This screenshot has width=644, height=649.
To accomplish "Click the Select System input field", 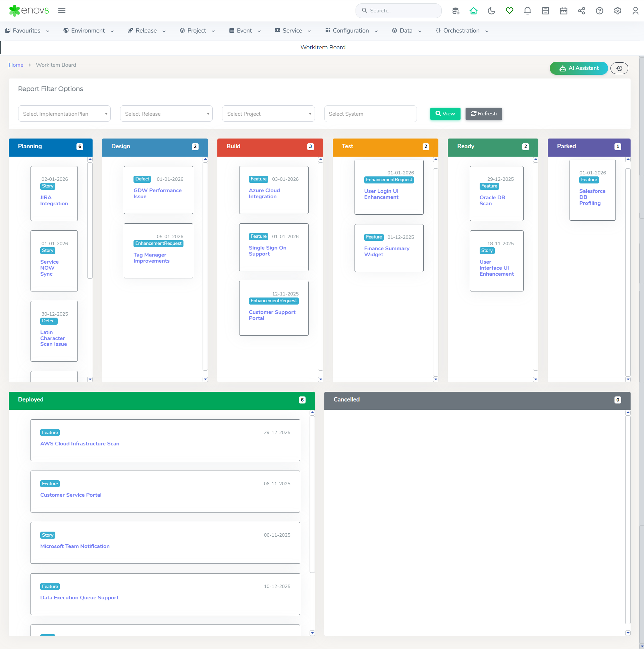I will (x=370, y=114).
